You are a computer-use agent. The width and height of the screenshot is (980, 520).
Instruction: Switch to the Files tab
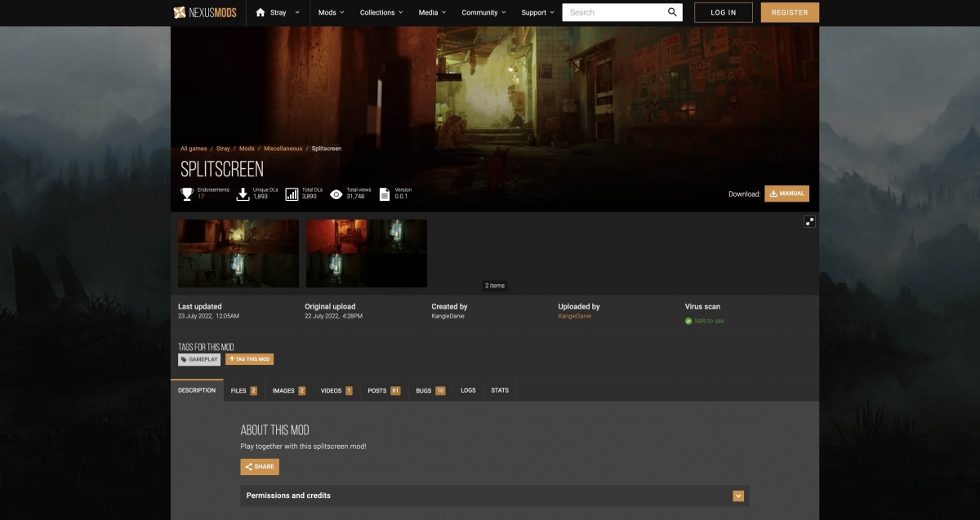243,390
